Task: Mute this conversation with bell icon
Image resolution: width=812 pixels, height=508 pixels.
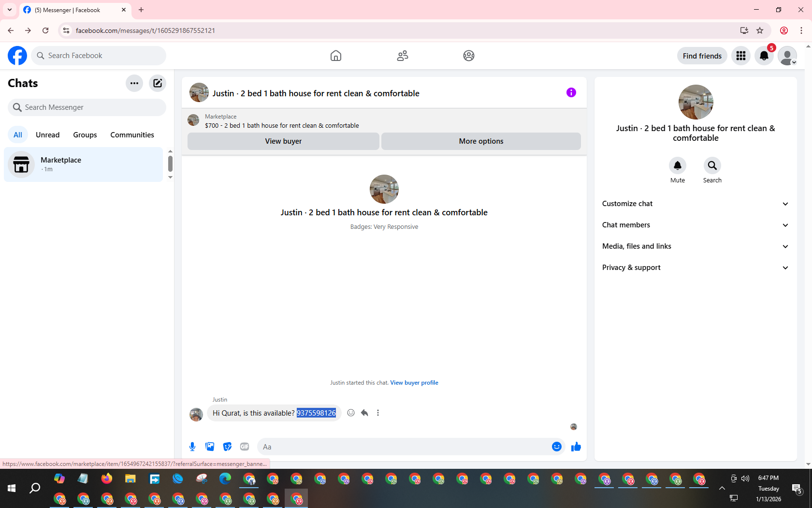Action: (678, 165)
